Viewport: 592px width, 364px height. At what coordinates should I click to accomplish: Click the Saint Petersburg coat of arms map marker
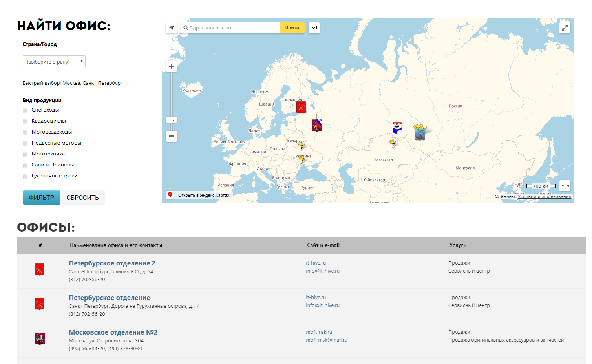301,107
